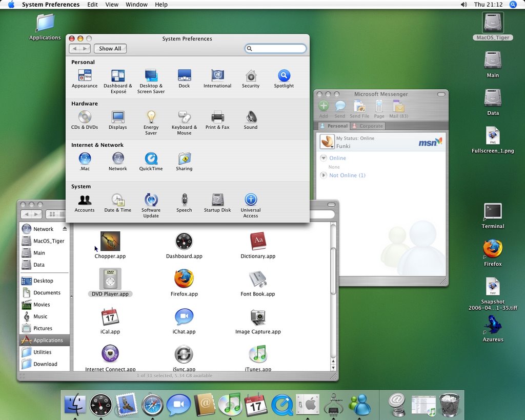Open Spotlight preferences

284,78
